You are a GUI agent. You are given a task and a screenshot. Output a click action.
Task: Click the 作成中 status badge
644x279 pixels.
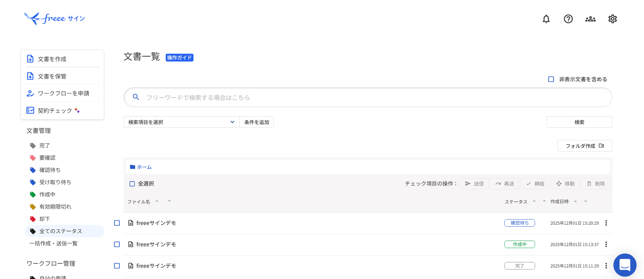click(x=520, y=244)
